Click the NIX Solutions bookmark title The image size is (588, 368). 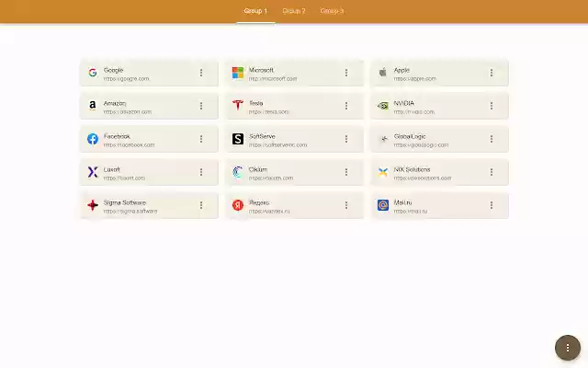pyautogui.click(x=412, y=169)
